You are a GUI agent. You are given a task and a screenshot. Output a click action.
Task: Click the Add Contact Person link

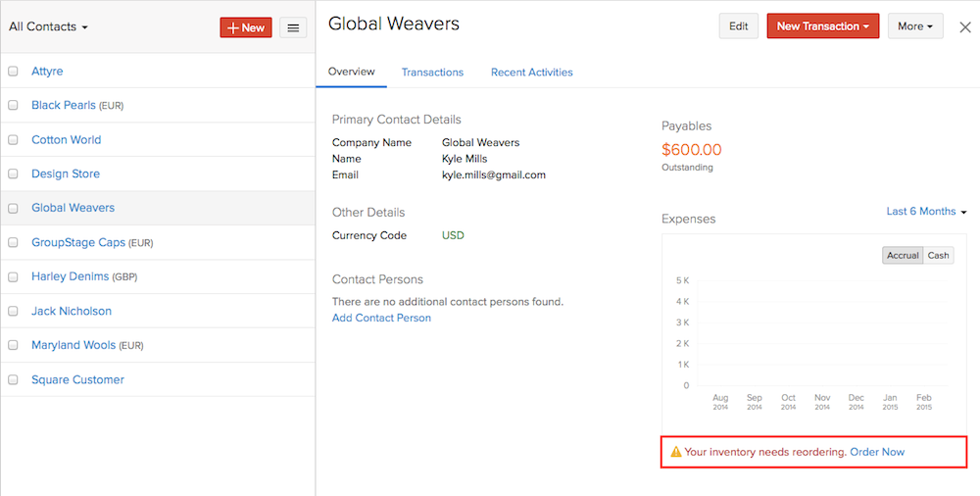(381, 318)
